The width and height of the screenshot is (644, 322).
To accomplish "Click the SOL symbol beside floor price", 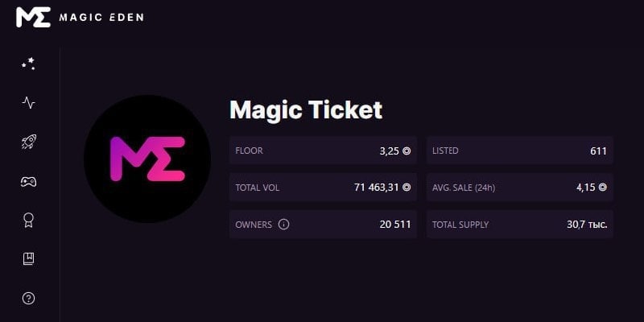I will pos(407,151).
